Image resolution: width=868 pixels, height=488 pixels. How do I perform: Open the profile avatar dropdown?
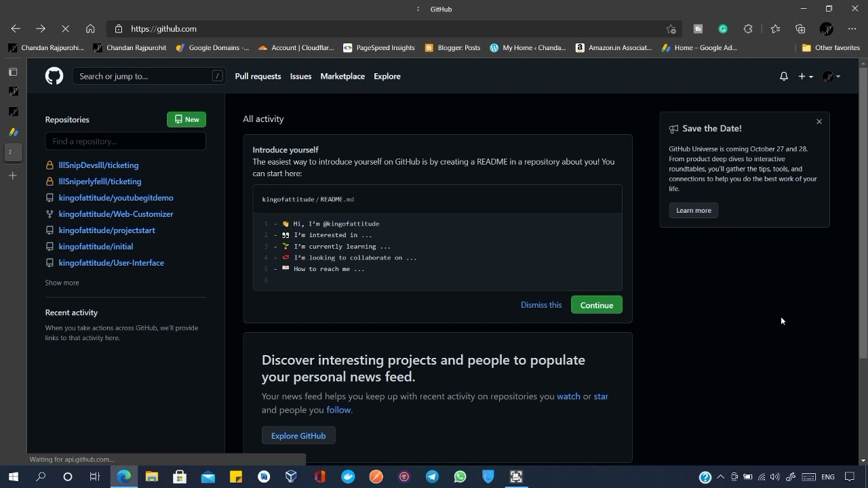(831, 77)
